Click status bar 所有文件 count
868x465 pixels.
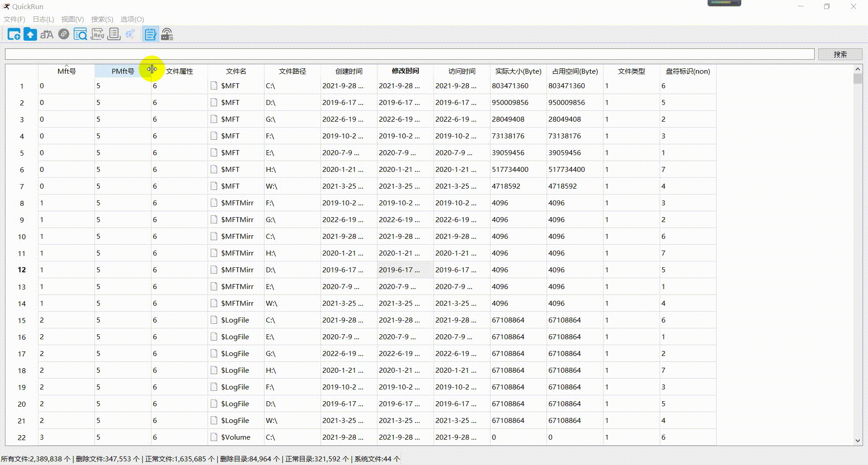pos(36,459)
